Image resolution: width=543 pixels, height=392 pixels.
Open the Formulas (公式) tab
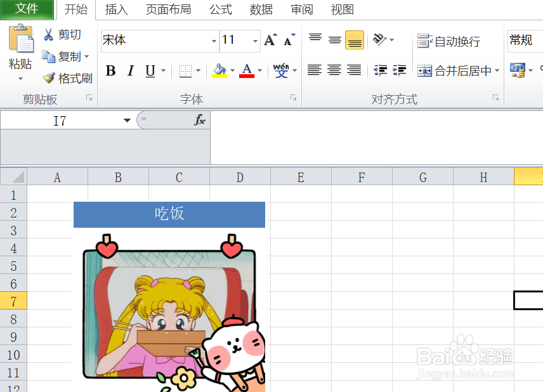[221, 10]
